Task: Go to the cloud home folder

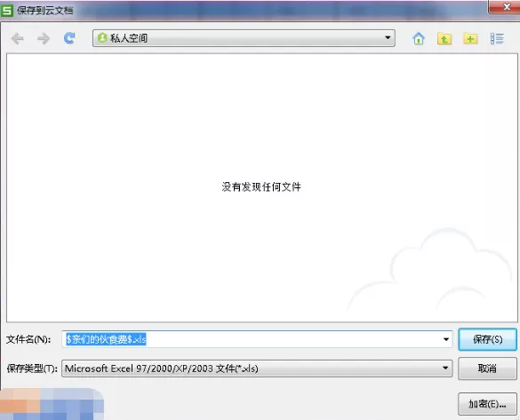Action: (x=419, y=38)
